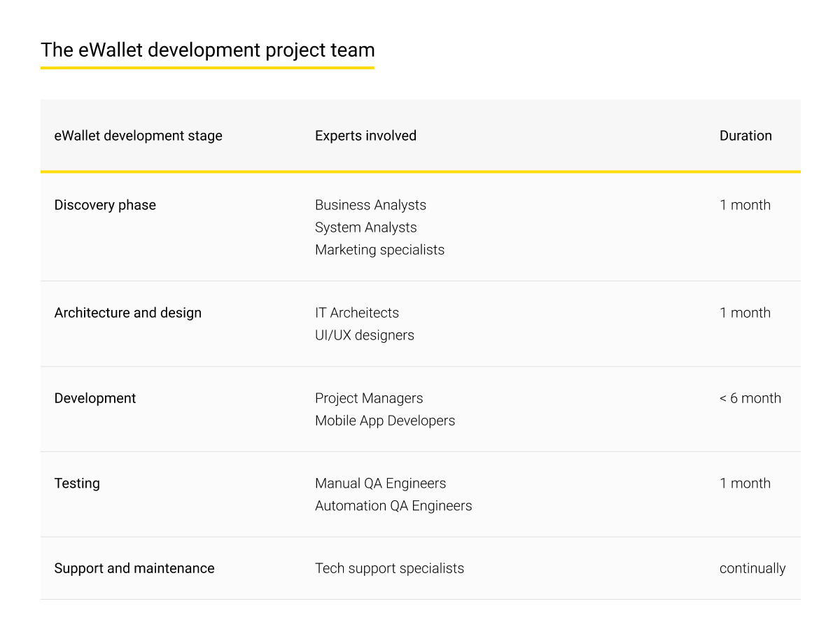Select the Testing row label

pos(77,484)
